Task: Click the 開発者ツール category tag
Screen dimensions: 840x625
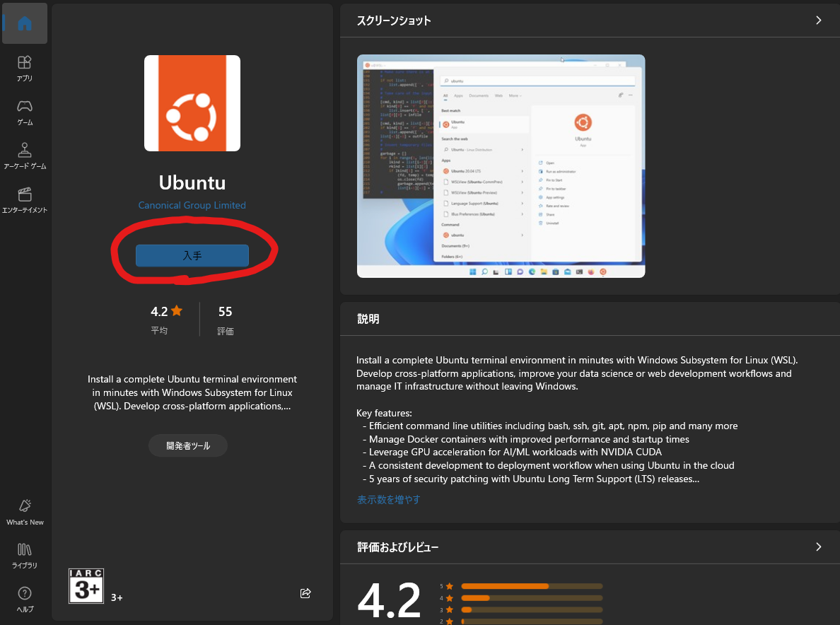Action: point(188,445)
